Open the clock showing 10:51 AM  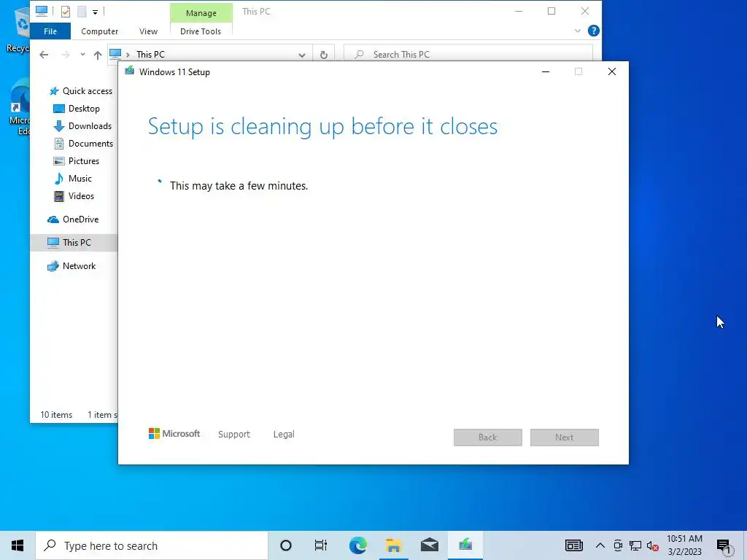(x=684, y=545)
